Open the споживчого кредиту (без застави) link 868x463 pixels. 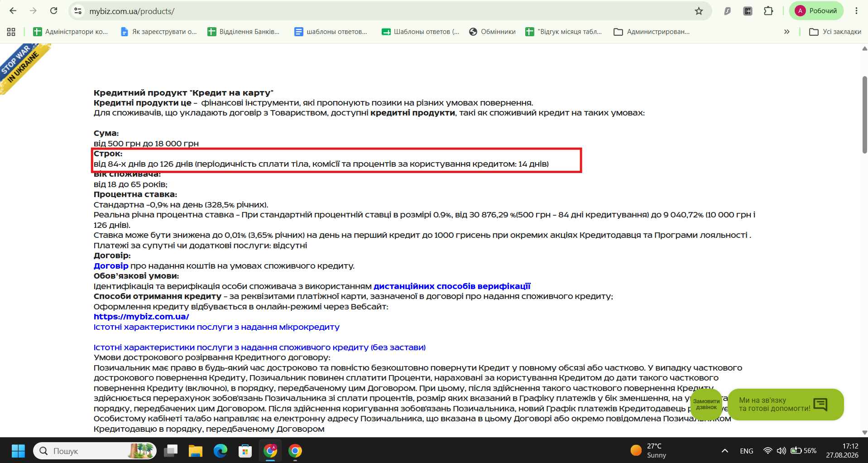(259, 347)
